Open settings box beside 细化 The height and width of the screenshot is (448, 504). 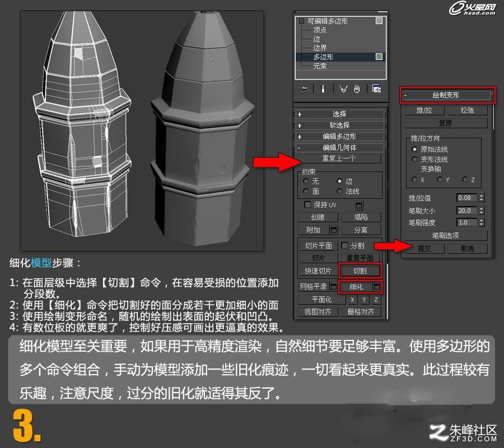click(376, 286)
